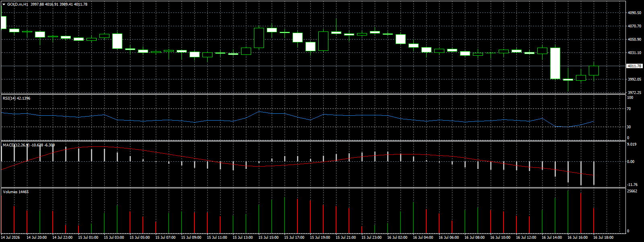Screen dimensions: 644x242
Task: Click the 16 Jul 04:00 time label
Action: click(423, 238)
